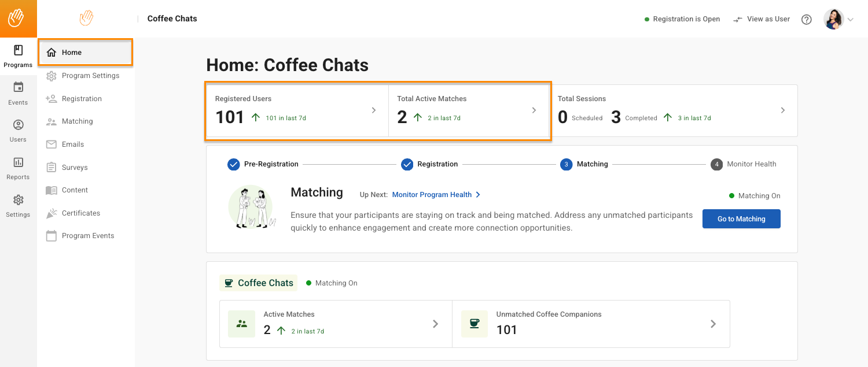Open the Programs section in left rail
This screenshot has width=868, height=367.
(18, 56)
